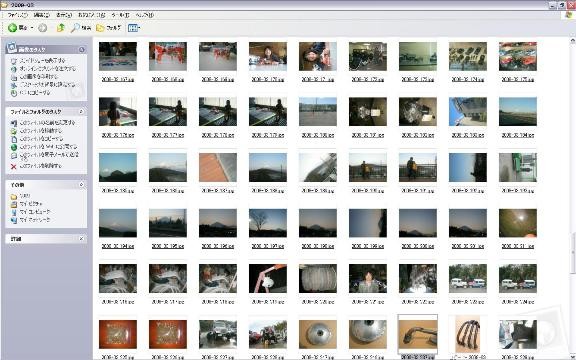Click the red X Delete this file icon

14,166
